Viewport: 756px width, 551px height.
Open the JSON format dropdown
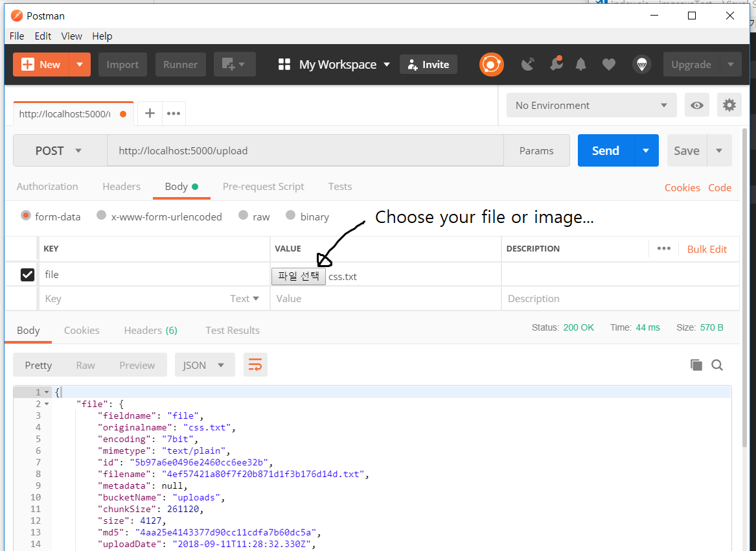coord(205,365)
